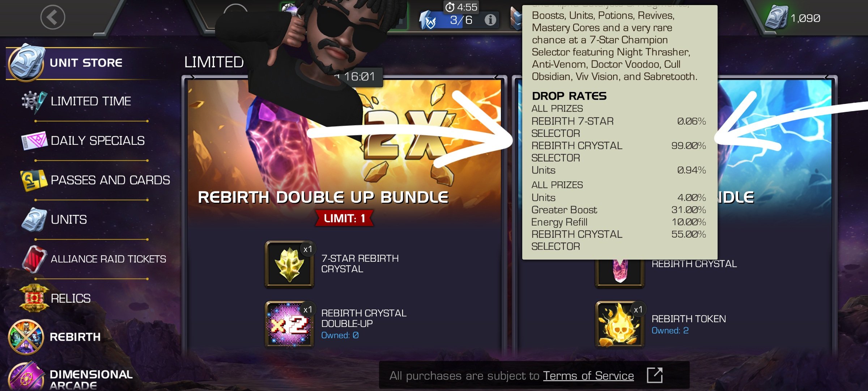Image resolution: width=868 pixels, height=391 pixels.
Task: Switch to the Rebirth store
Action: click(75, 337)
